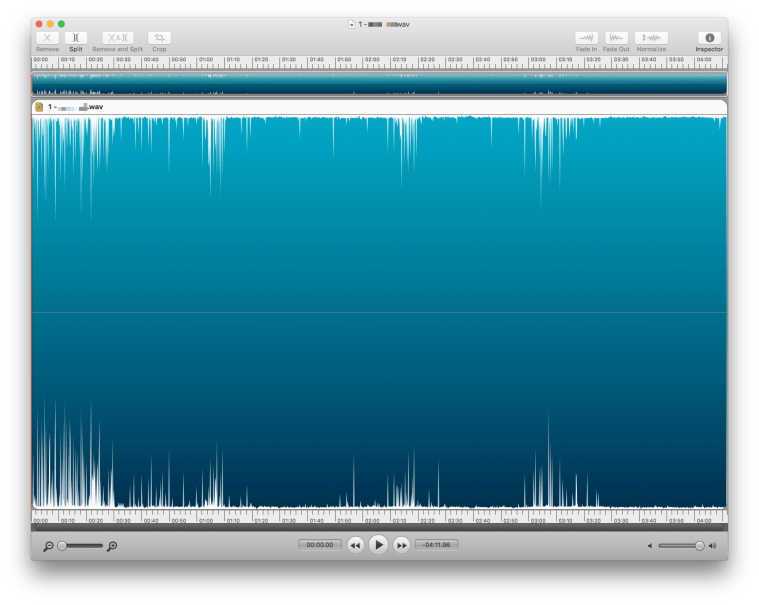The width and height of the screenshot is (759, 605).
Task: Click the zoom level slider
Action: (80, 546)
